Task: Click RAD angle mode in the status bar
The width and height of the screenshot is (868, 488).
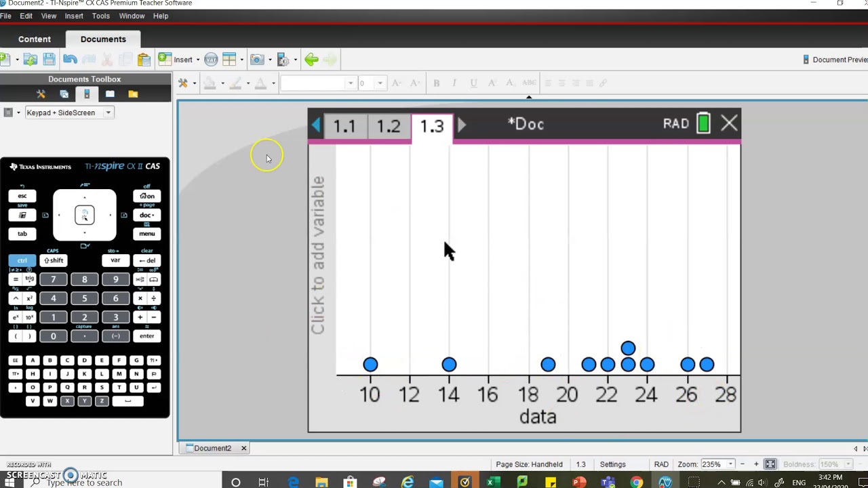Action: coord(661,464)
